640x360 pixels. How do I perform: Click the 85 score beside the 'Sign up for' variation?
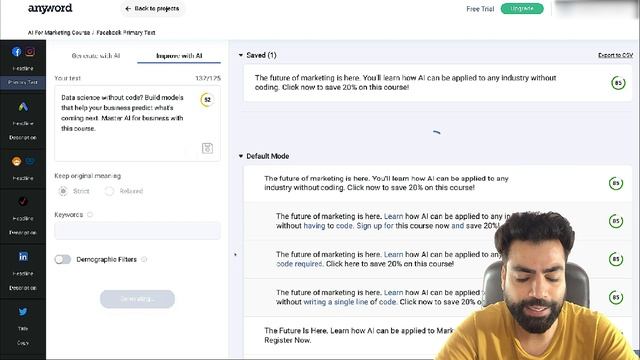click(x=616, y=221)
